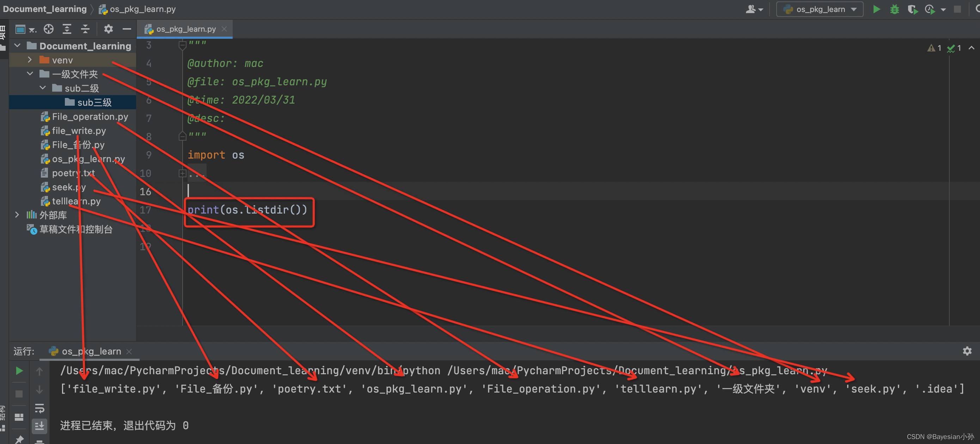Toggle scroll to end in run console

point(39,426)
